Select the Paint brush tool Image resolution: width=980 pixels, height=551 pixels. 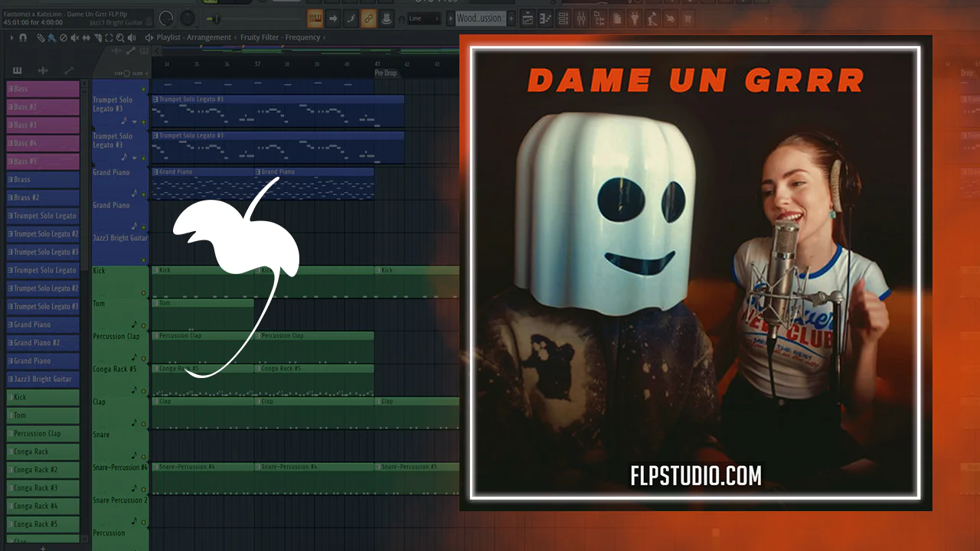pyautogui.click(x=51, y=37)
